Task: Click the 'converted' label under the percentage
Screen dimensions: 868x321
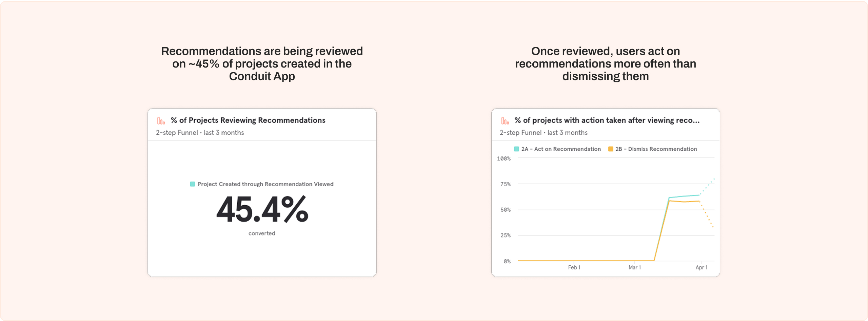Action: click(x=262, y=233)
